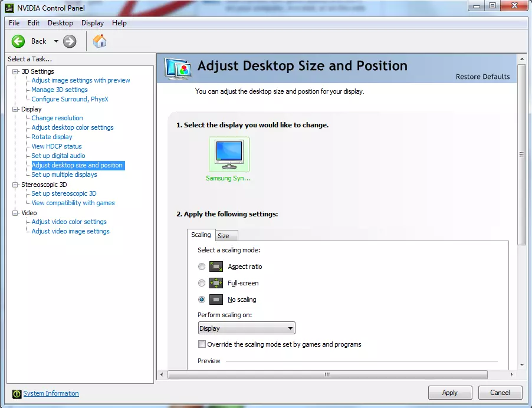
Task: Select the Full-screen radio button
Action: (202, 283)
